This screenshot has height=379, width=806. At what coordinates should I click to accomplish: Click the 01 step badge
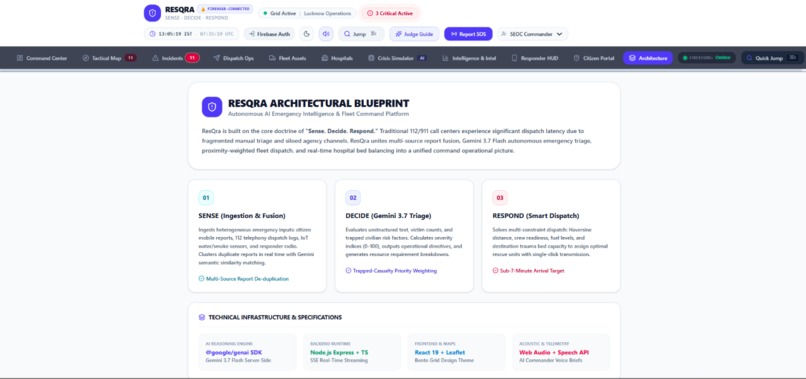click(206, 197)
